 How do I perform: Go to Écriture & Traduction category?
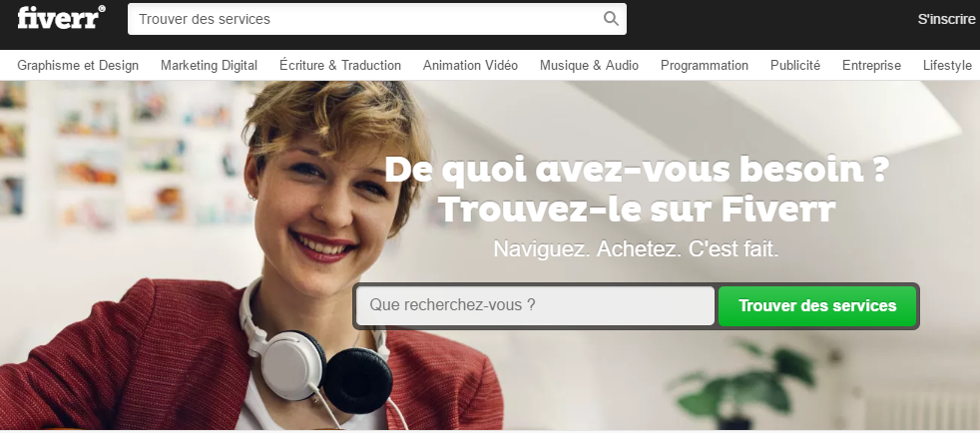point(340,65)
